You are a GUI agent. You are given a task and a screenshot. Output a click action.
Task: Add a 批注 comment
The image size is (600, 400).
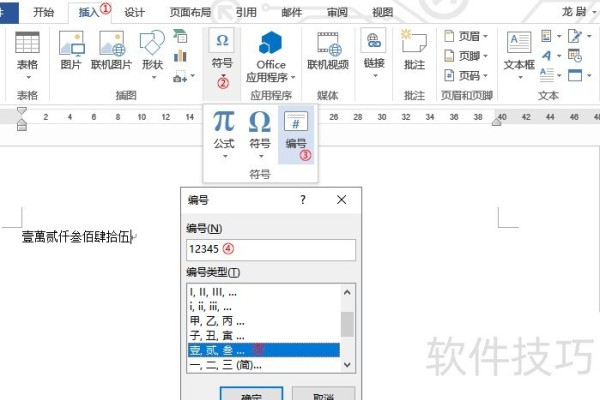pyautogui.click(x=414, y=50)
